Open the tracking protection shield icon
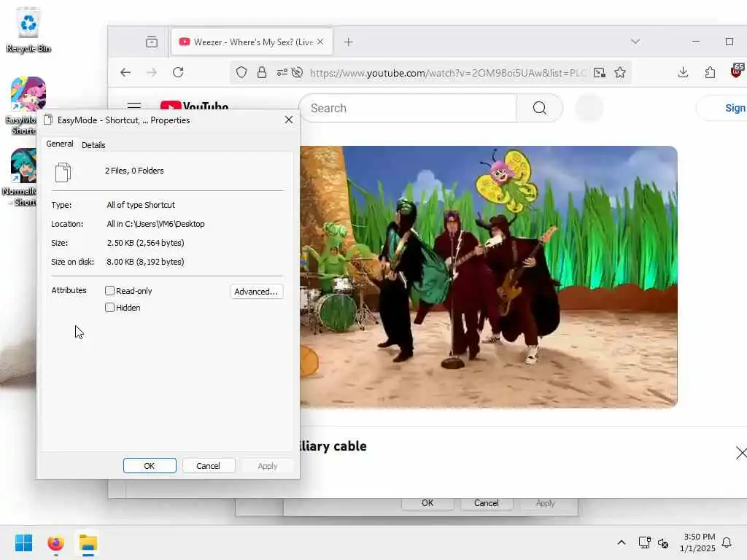 (241, 72)
